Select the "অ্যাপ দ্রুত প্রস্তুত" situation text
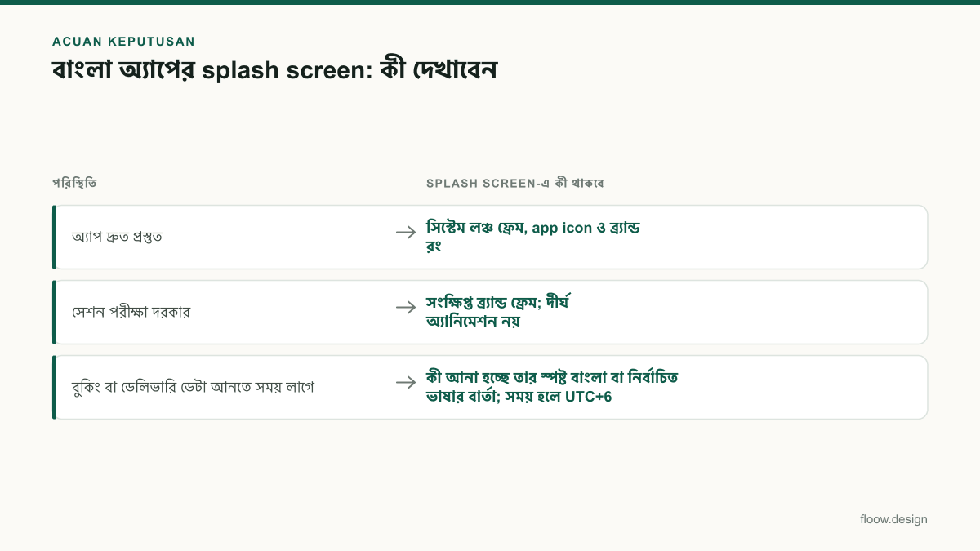This screenshot has width=980, height=551. (x=117, y=237)
